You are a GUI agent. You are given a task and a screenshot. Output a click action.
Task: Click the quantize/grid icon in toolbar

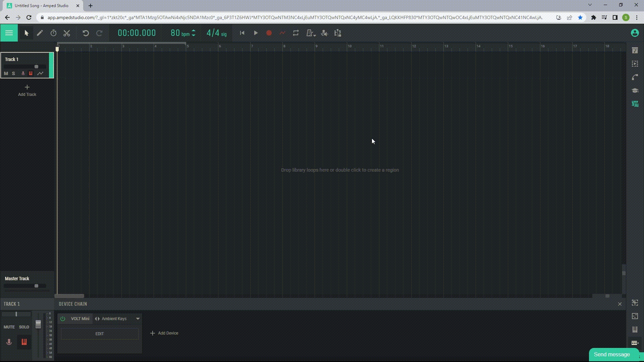pos(337,33)
